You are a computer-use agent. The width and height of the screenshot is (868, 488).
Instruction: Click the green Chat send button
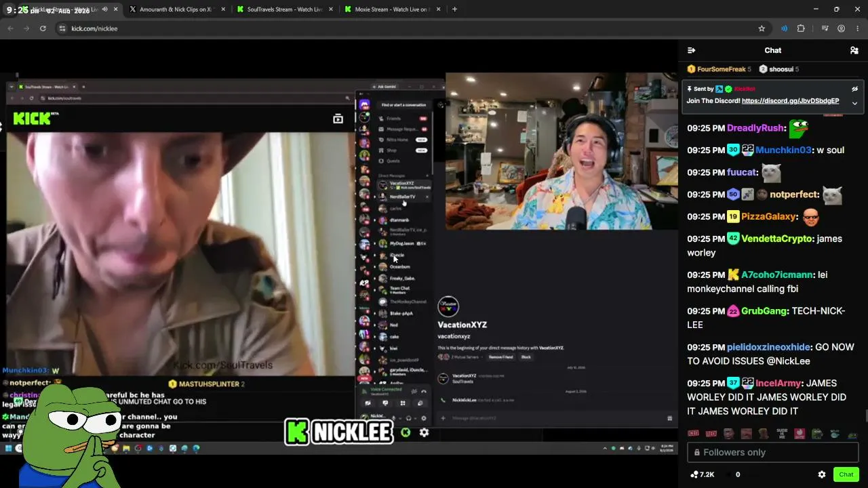[846, 474]
